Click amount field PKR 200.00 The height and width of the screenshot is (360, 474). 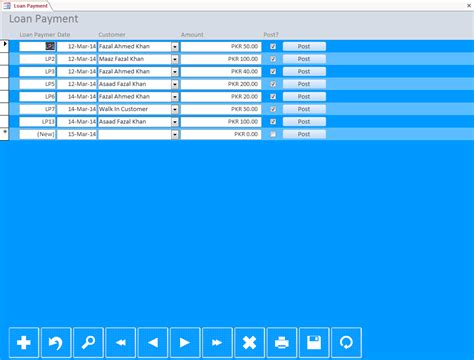221,84
